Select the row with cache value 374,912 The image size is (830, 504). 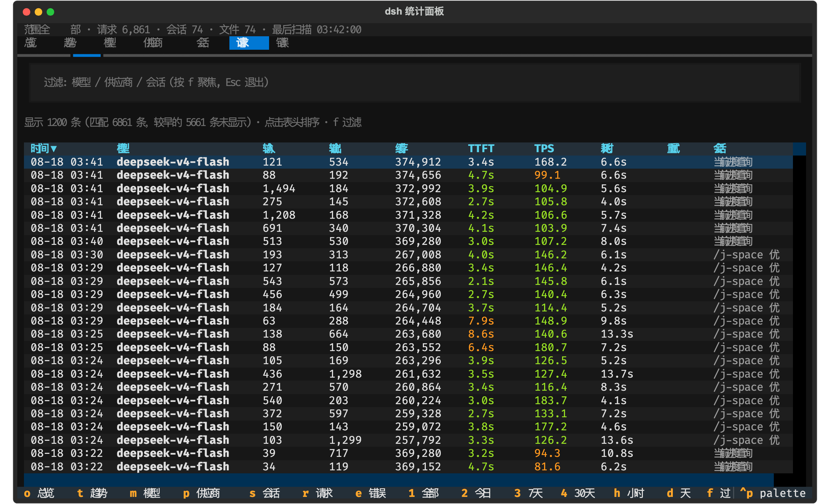tap(408, 162)
